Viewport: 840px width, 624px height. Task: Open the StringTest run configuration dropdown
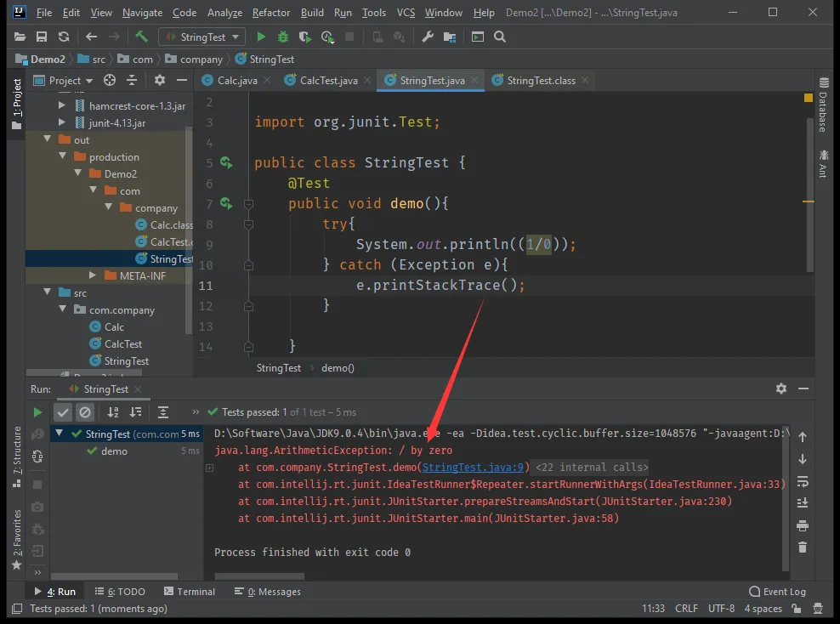pyautogui.click(x=201, y=37)
